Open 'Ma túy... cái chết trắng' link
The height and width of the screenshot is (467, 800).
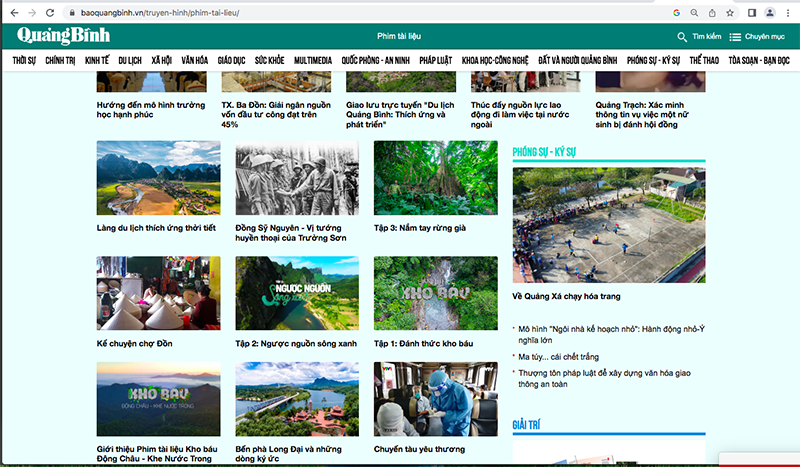pos(559,357)
